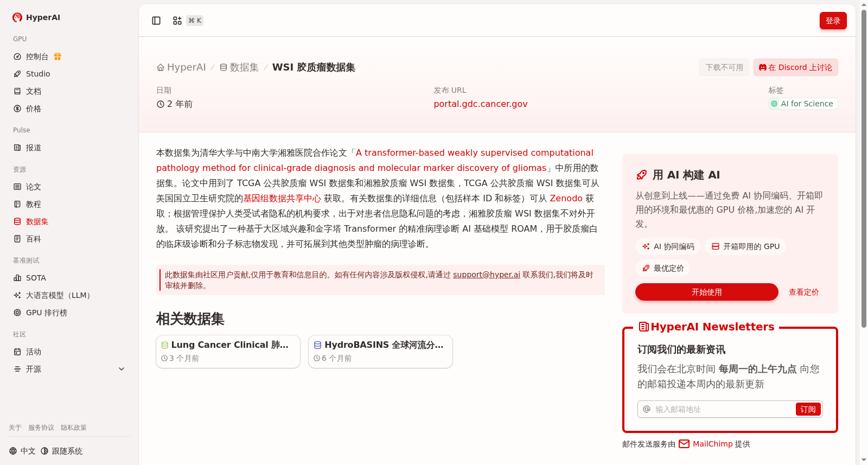Open the MailChimp link
This screenshot has width=868, height=465.
pyautogui.click(x=713, y=444)
